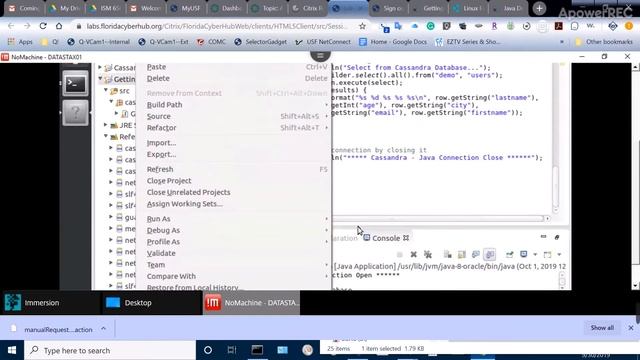
Task: Click the browser address bar URL
Action: click(x=217, y=26)
